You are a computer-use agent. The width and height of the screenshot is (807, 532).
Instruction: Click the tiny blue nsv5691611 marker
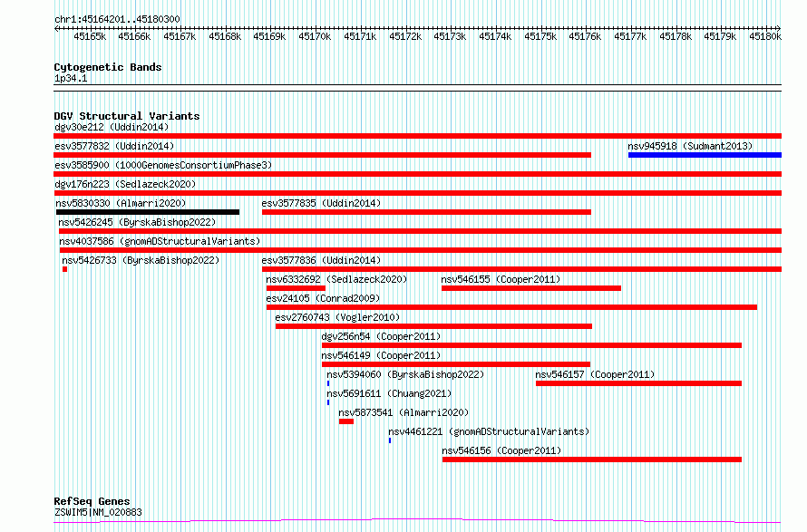(328, 402)
